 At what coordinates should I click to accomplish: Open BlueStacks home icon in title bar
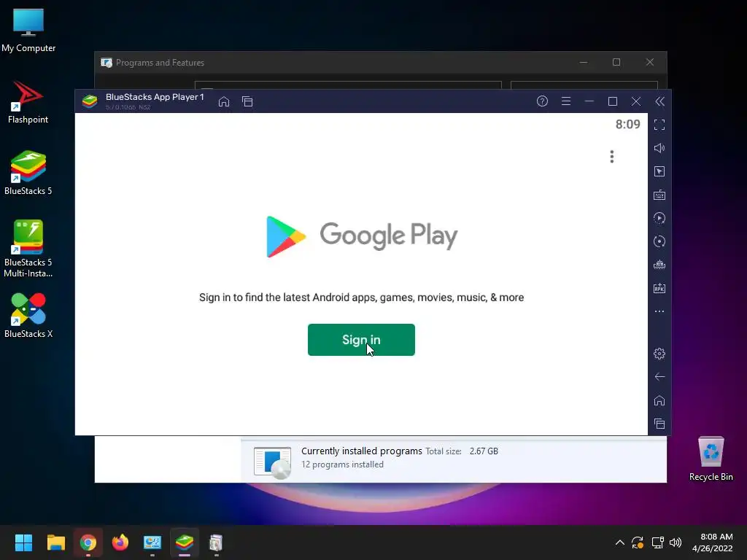[x=224, y=101]
